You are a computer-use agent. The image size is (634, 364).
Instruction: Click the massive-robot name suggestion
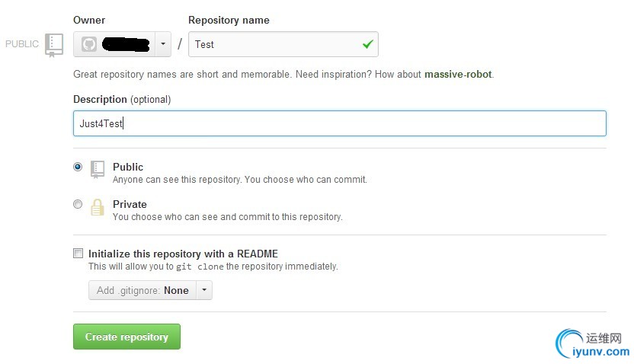(458, 75)
